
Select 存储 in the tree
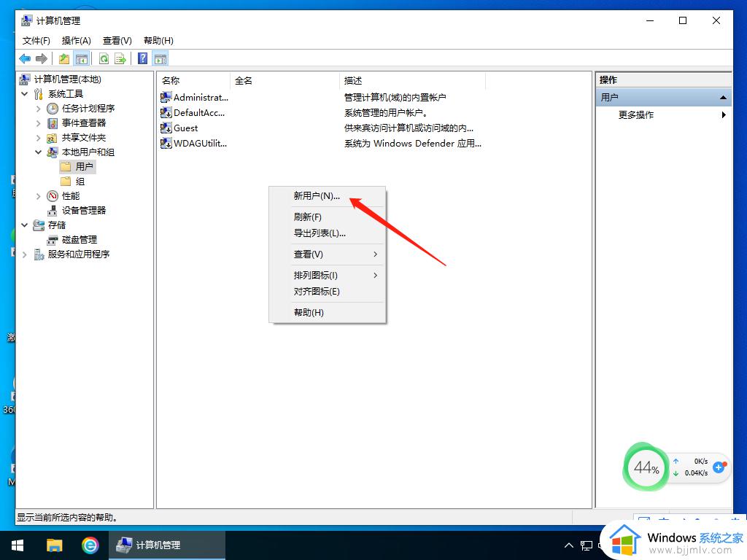pos(57,225)
